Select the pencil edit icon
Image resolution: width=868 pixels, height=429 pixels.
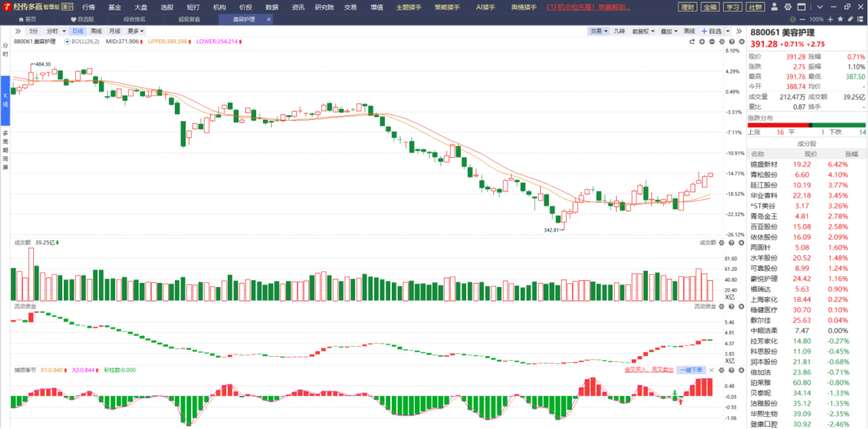pos(850,19)
